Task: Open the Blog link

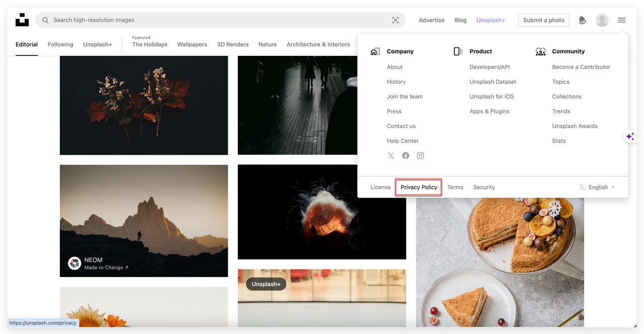Action: [x=460, y=20]
